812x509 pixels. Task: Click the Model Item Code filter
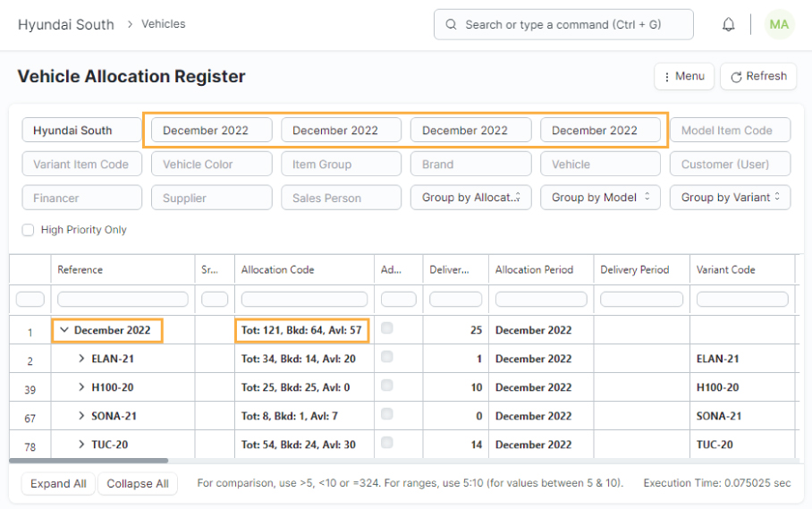tap(731, 130)
